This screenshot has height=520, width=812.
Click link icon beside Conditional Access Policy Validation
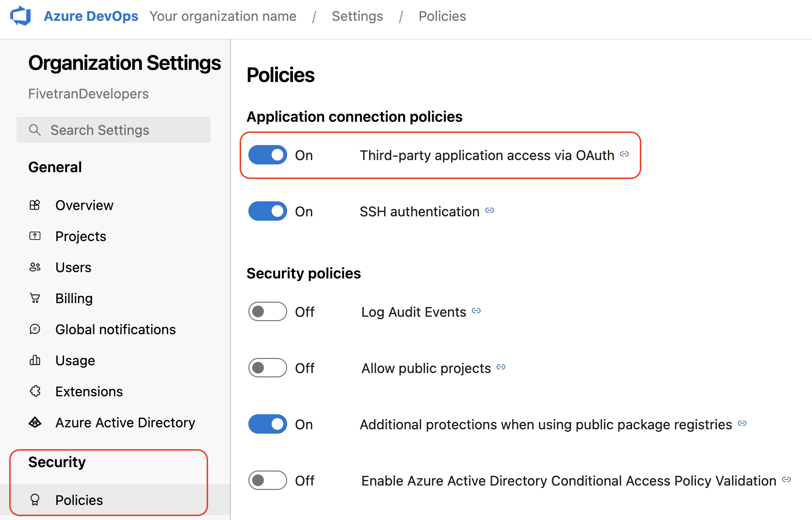787,480
